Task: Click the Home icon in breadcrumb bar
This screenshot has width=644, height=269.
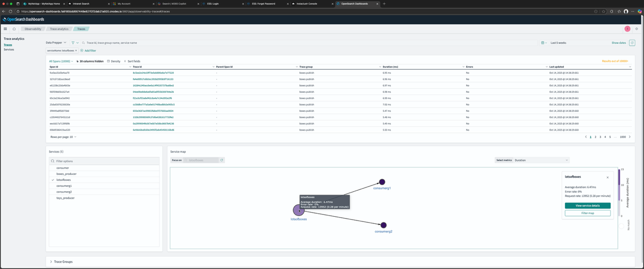Action: [14, 29]
